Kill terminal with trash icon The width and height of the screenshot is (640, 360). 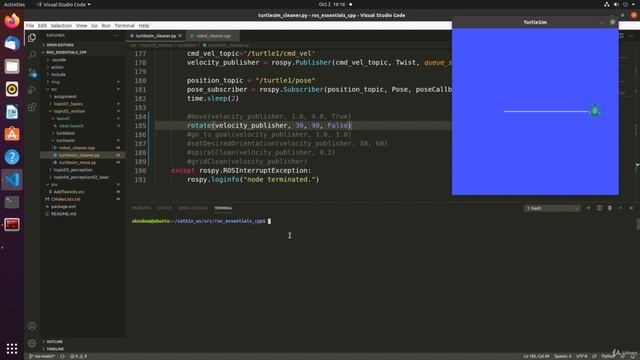click(x=610, y=208)
